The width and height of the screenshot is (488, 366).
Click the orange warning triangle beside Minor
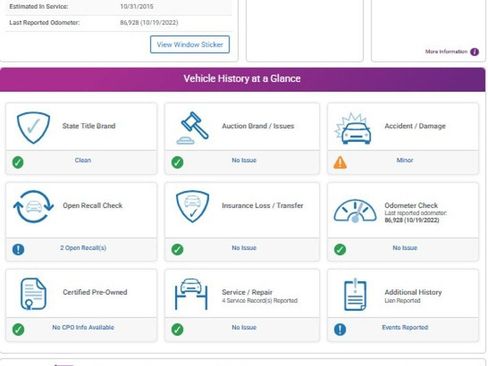pyautogui.click(x=340, y=162)
